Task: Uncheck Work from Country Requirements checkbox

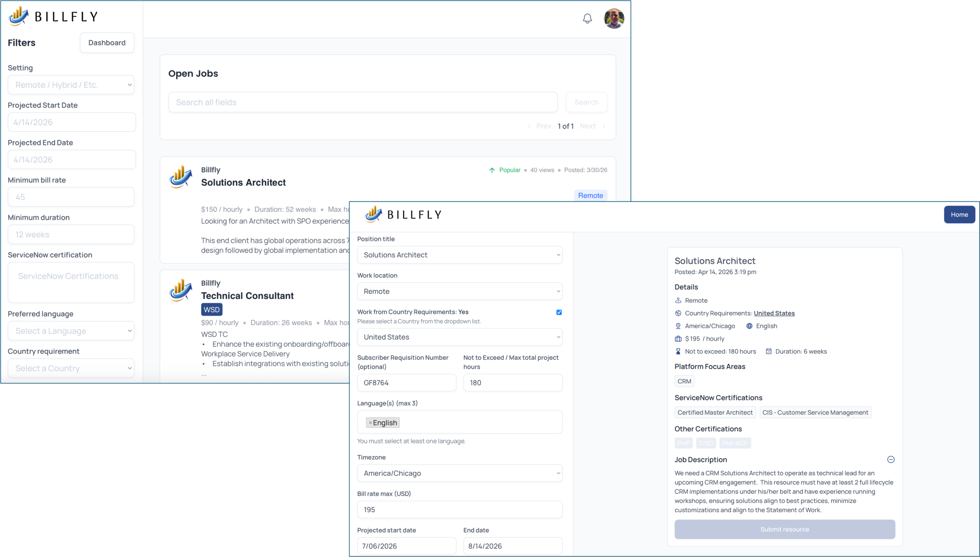Action: [x=559, y=312]
